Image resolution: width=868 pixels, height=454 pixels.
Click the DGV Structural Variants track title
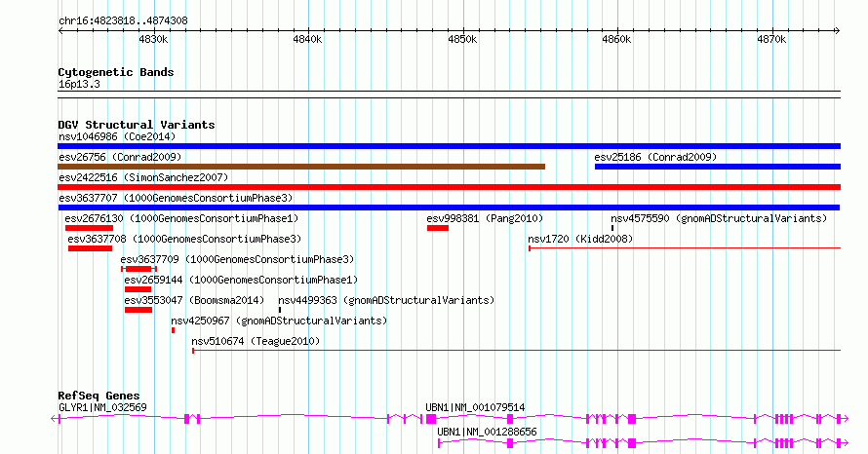(137, 125)
